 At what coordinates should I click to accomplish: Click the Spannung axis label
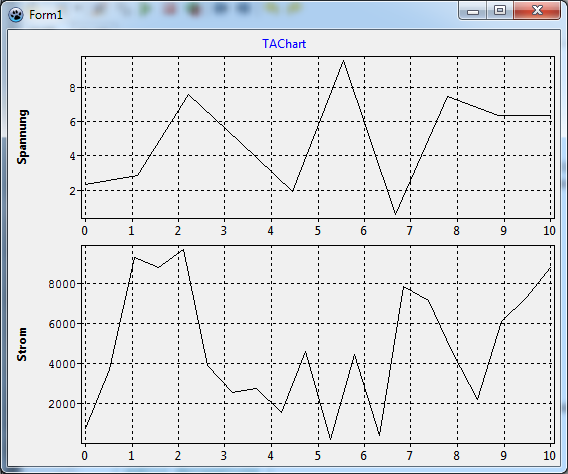[22, 137]
